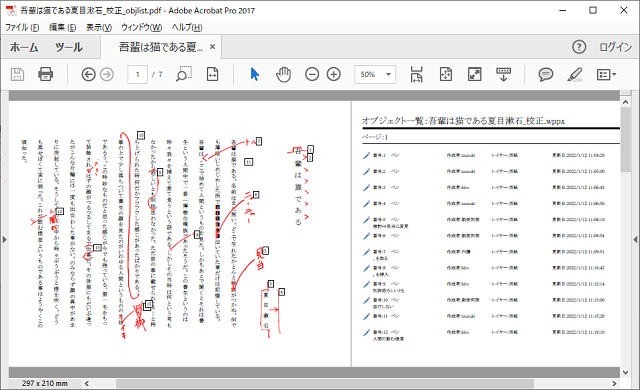Click the page number input field
Screen dimensions: 640x390
click(138, 74)
